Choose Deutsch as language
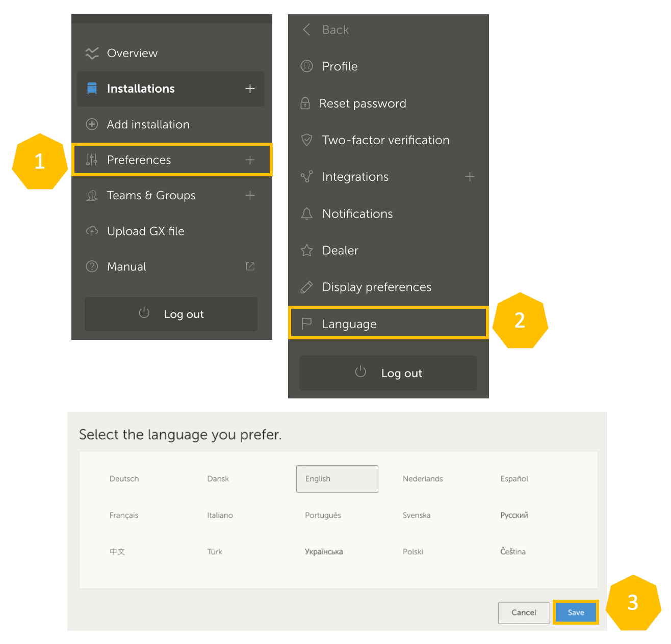 (x=124, y=478)
